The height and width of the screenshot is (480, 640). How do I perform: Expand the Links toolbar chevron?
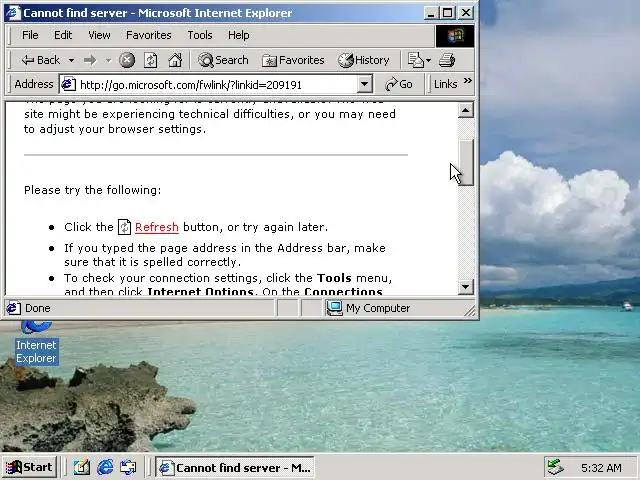tap(468, 80)
